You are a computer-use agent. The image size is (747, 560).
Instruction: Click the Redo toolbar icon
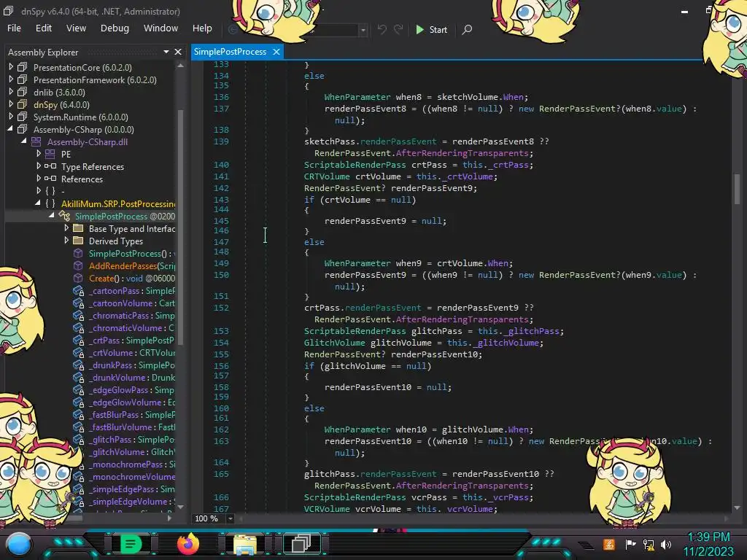(398, 29)
